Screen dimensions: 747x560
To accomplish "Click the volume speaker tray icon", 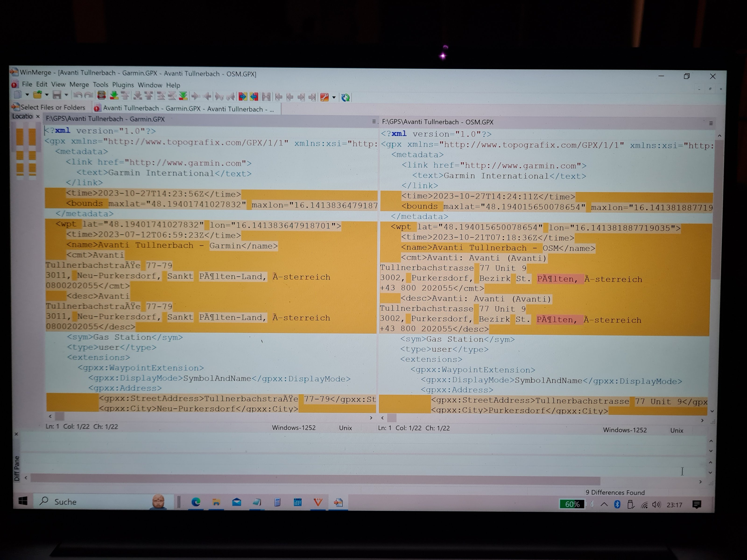I will point(656,505).
